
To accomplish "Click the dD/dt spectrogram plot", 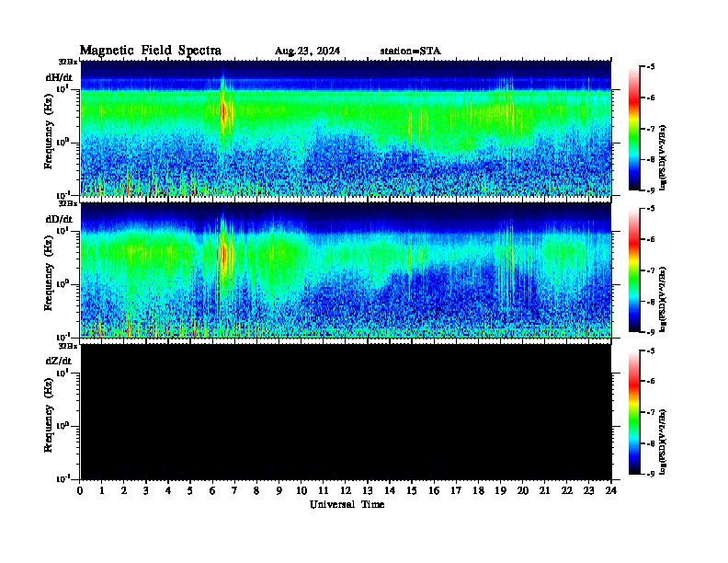I will click(x=346, y=270).
